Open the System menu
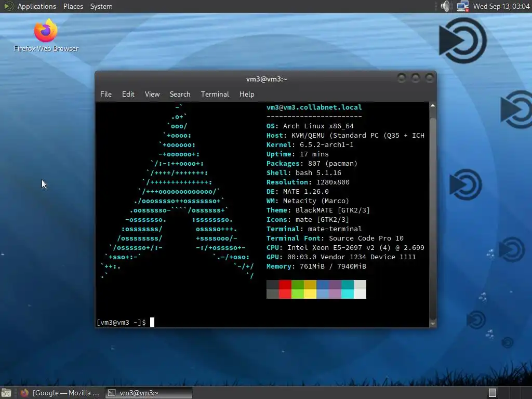Screen dimensions: 532x399 click(x=101, y=6)
